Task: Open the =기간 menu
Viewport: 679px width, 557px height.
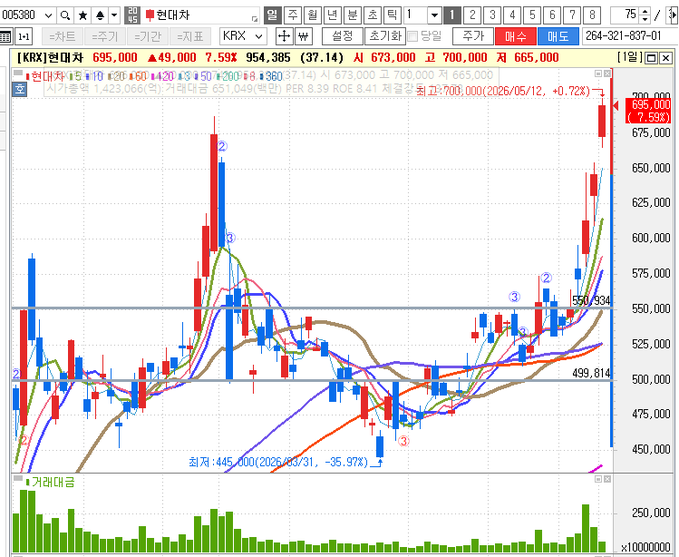Action: [147, 36]
